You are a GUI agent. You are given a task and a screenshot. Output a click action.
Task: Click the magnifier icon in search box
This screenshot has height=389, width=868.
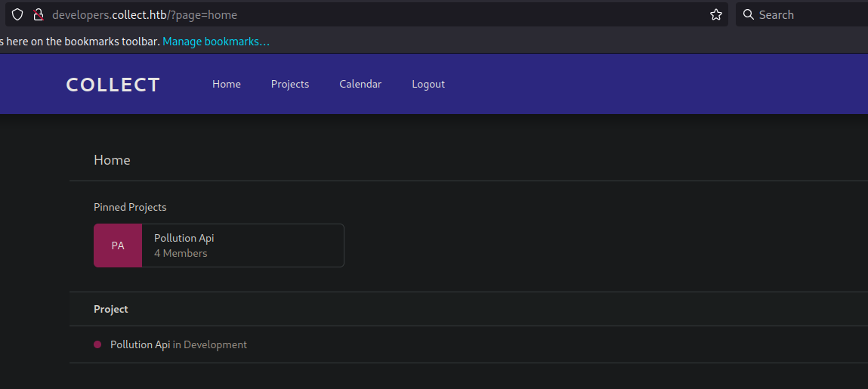(748, 14)
